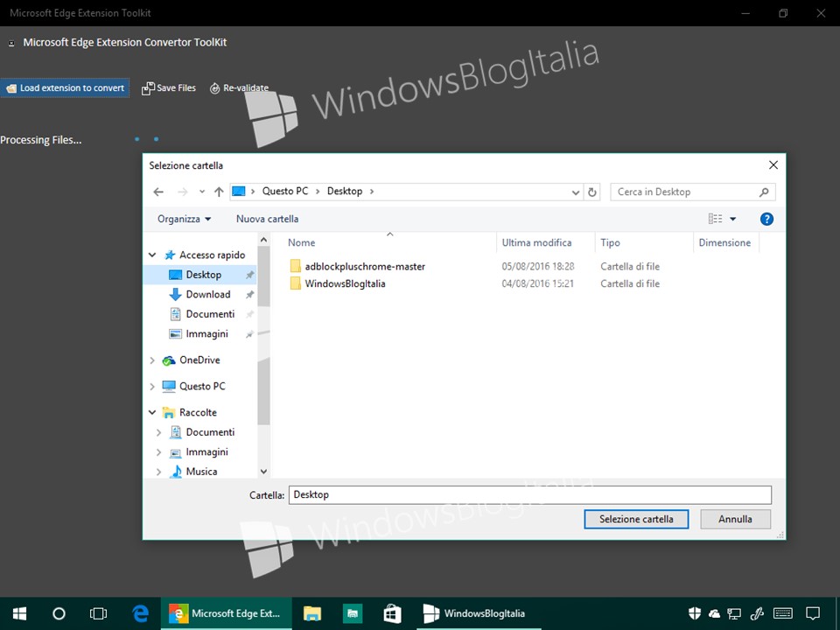Refresh the Desktop folder view
This screenshot has width=840, height=630.
[592, 192]
